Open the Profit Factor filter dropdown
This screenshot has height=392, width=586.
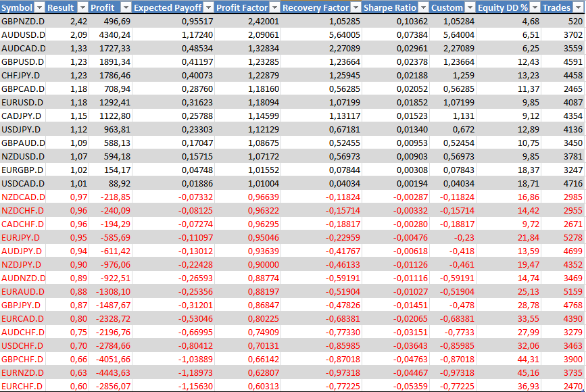click(275, 7)
